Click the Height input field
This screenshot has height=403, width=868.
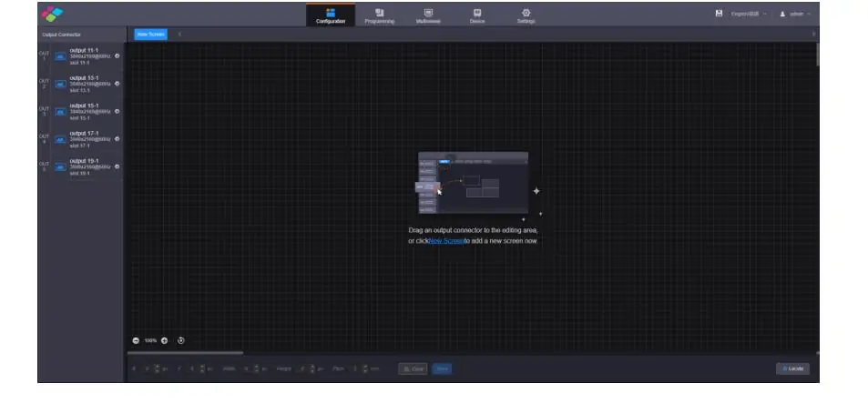[x=306, y=368]
